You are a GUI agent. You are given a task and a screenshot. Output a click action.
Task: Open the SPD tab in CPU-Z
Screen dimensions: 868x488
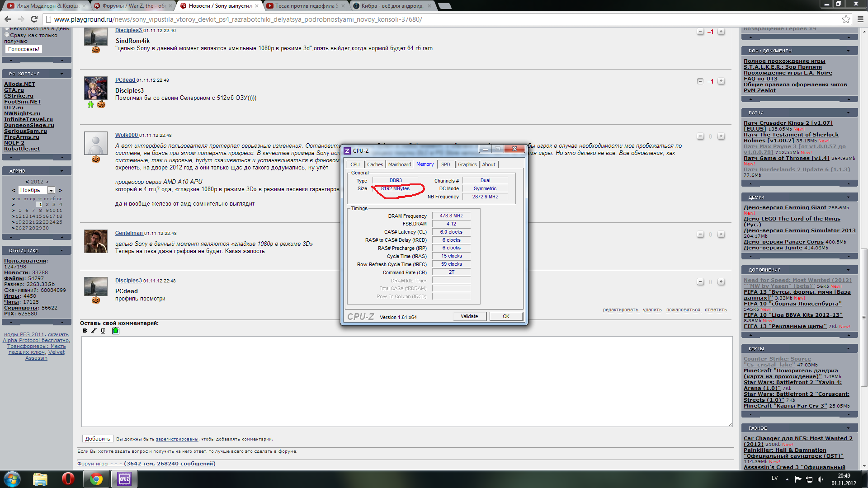point(445,164)
